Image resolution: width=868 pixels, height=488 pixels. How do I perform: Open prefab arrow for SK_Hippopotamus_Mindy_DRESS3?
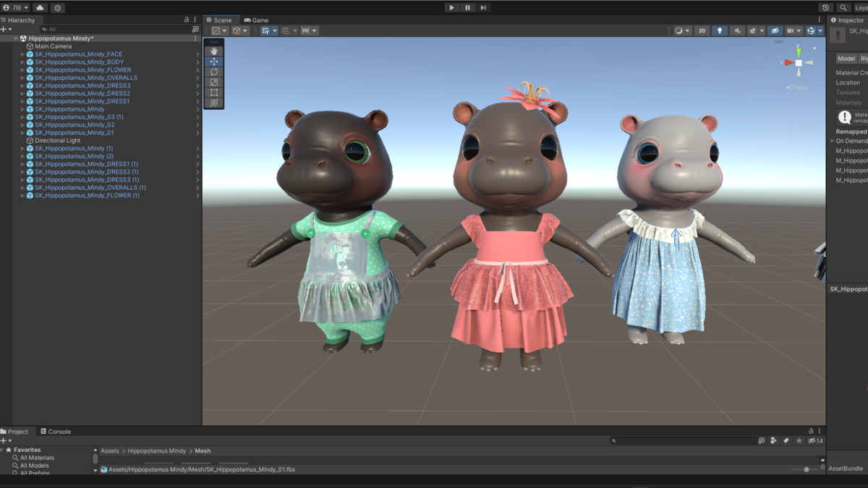click(197, 86)
